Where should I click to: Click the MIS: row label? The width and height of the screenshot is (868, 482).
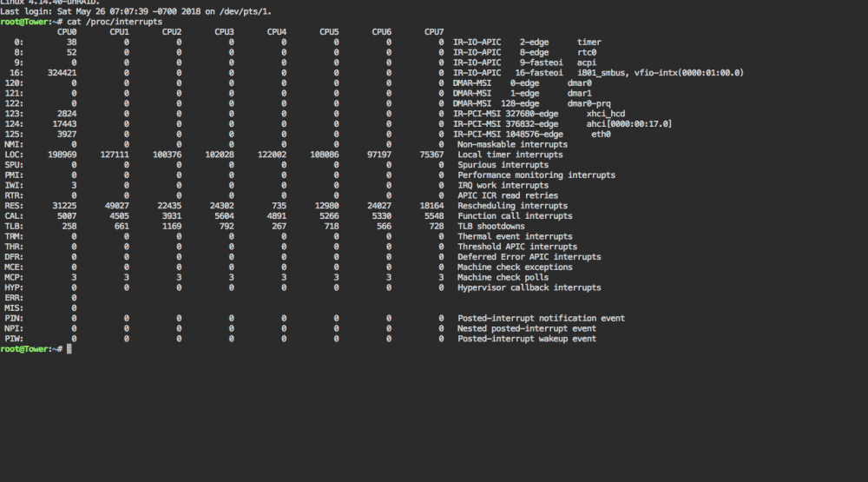click(x=14, y=308)
